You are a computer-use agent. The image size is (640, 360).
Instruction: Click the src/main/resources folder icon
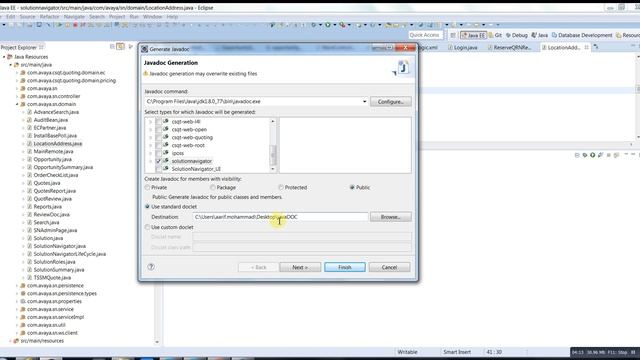pyautogui.click(x=16, y=341)
